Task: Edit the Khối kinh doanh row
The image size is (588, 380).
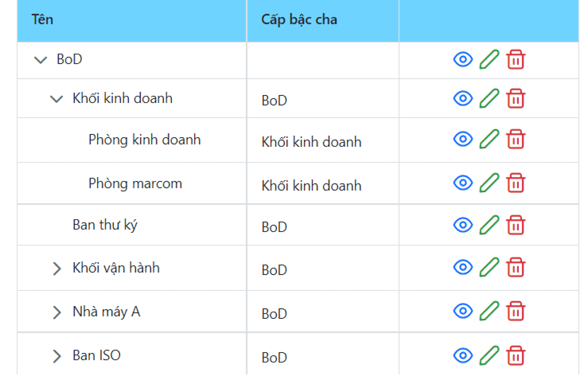Action: pyautogui.click(x=490, y=99)
